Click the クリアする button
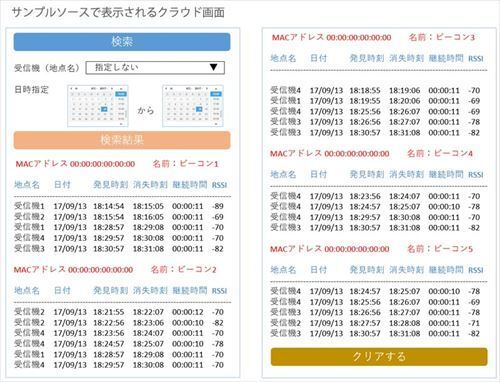 379,357
